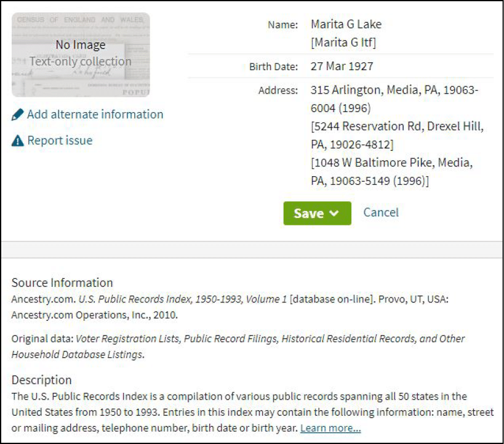This screenshot has width=504, height=444.
Task: Click the warning triangle icon beside Report issue
Action: pos(18,141)
